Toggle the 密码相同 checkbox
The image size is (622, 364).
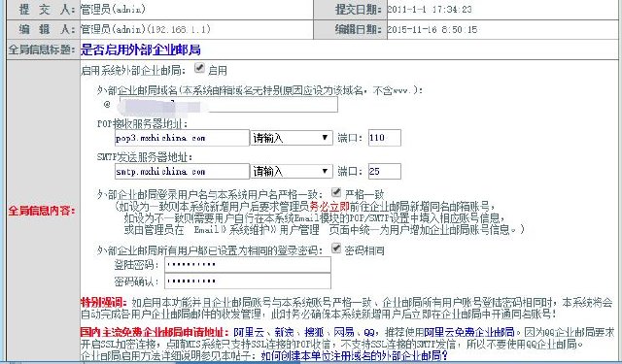[x=336, y=248]
